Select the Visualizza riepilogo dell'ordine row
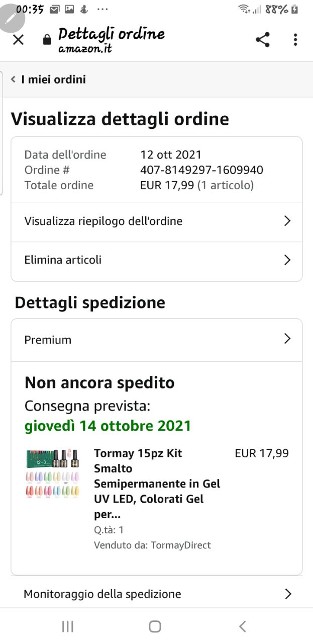The width and height of the screenshot is (313, 644). (x=103, y=221)
